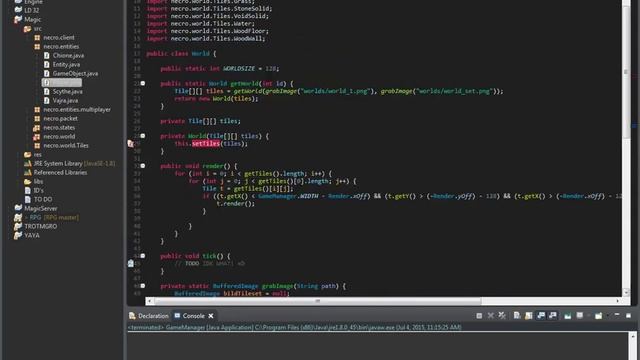Viewport: 640px width, 360px height.
Task: Click the Clear Console icon
Action: [x=517, y=316]
